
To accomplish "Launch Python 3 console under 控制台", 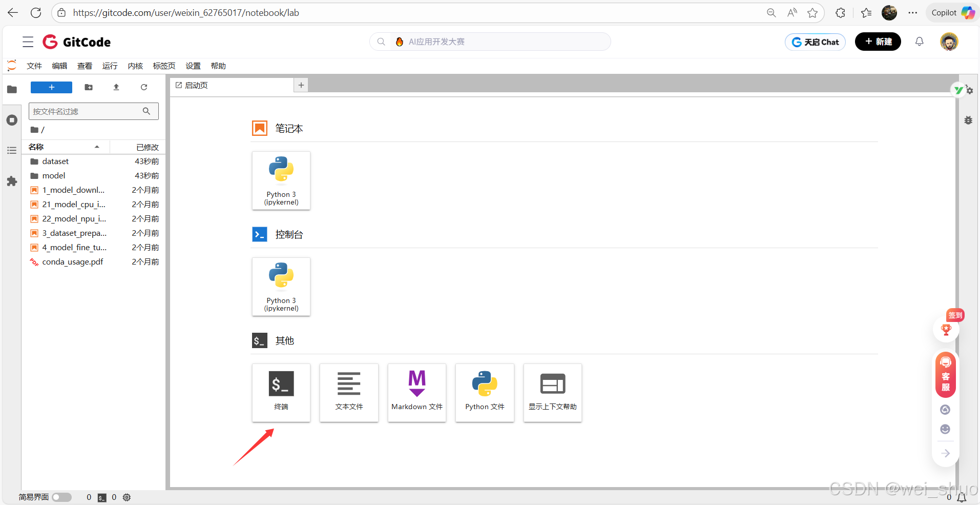I will [281, 287].
